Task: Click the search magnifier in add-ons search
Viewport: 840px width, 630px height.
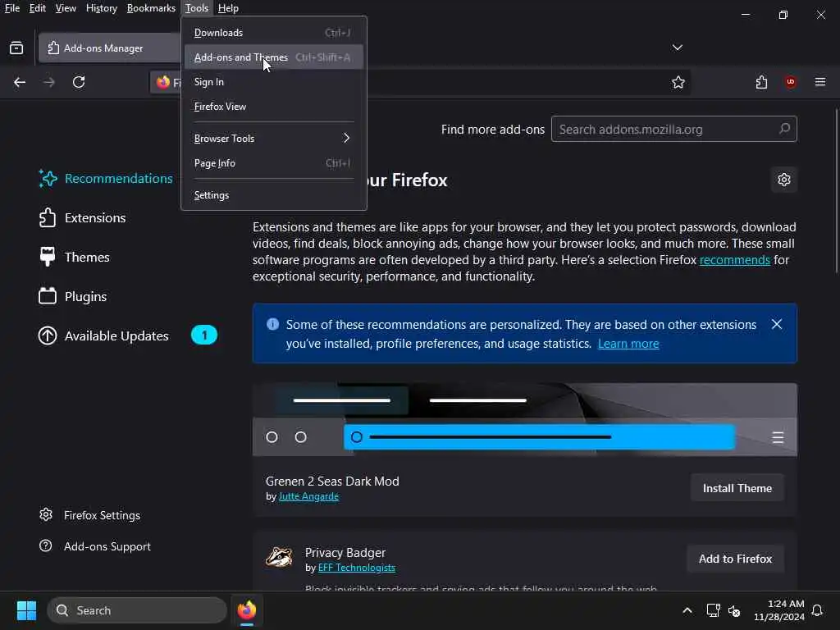Action: pyautogui.click(x=784, y=129)
